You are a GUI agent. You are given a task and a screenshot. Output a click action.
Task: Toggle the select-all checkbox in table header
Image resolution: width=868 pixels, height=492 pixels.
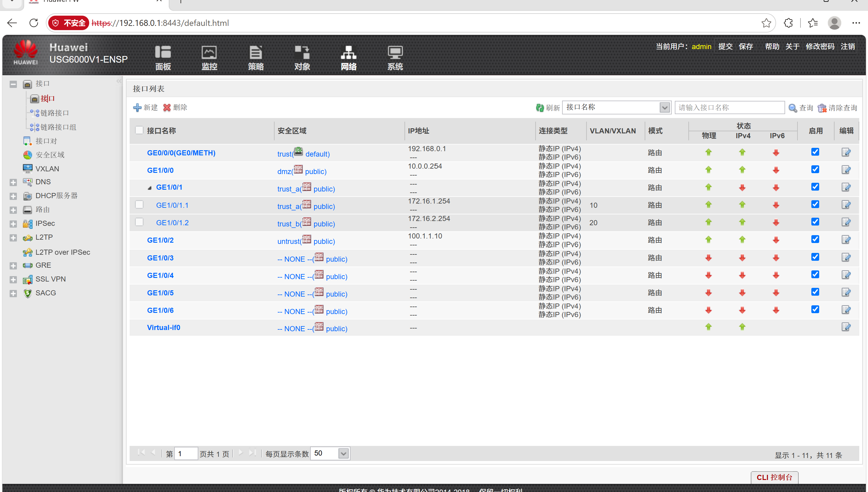[139, 130]
